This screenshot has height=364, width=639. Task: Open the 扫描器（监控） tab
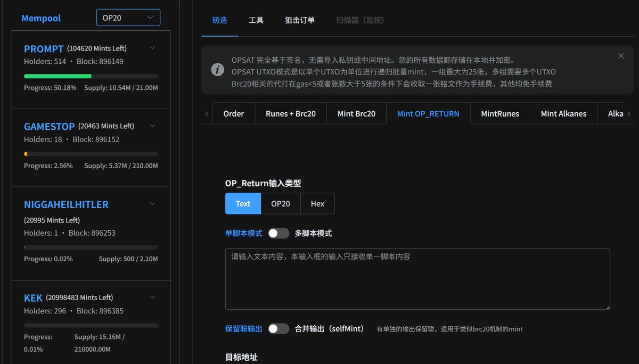point(361,20)
